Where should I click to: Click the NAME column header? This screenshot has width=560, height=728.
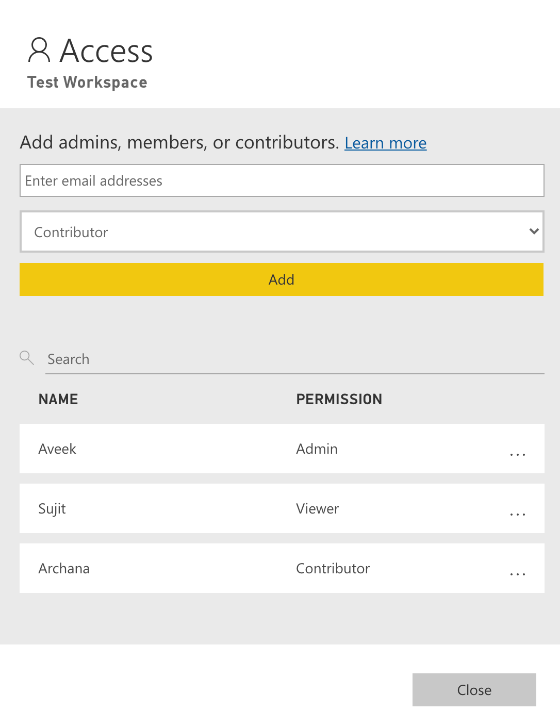tap(58, 399)
